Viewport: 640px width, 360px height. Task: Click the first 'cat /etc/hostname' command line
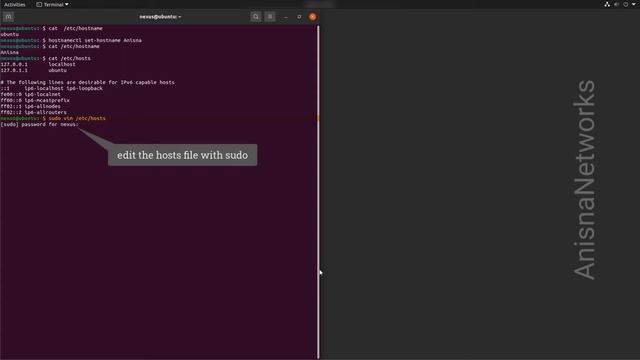coord(51,29)
